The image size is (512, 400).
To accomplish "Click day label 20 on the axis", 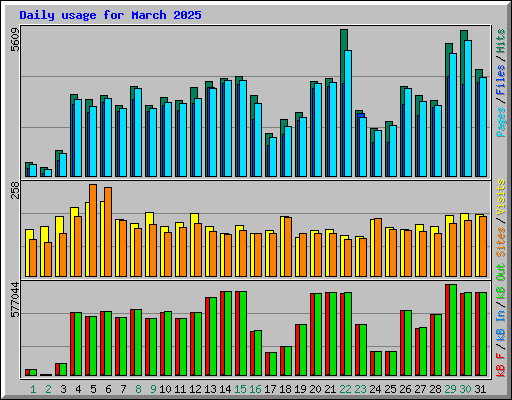I will [x=315, y=389].
